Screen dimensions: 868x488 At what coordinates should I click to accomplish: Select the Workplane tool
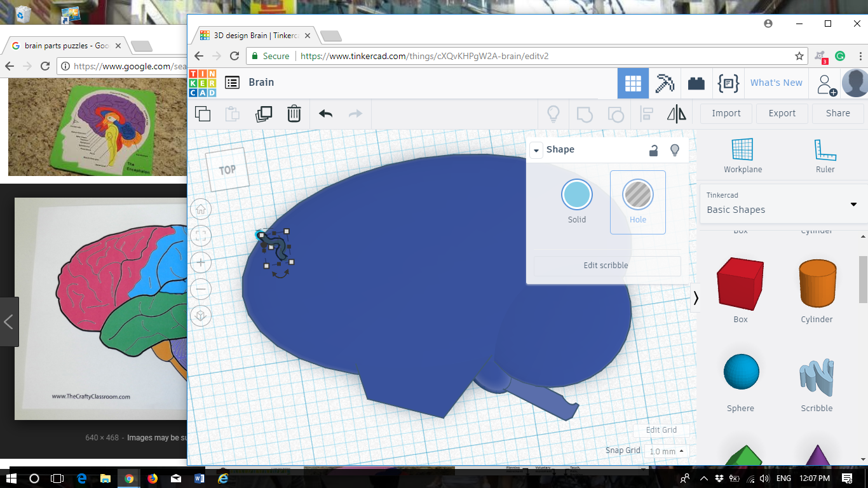pos(742,156)
